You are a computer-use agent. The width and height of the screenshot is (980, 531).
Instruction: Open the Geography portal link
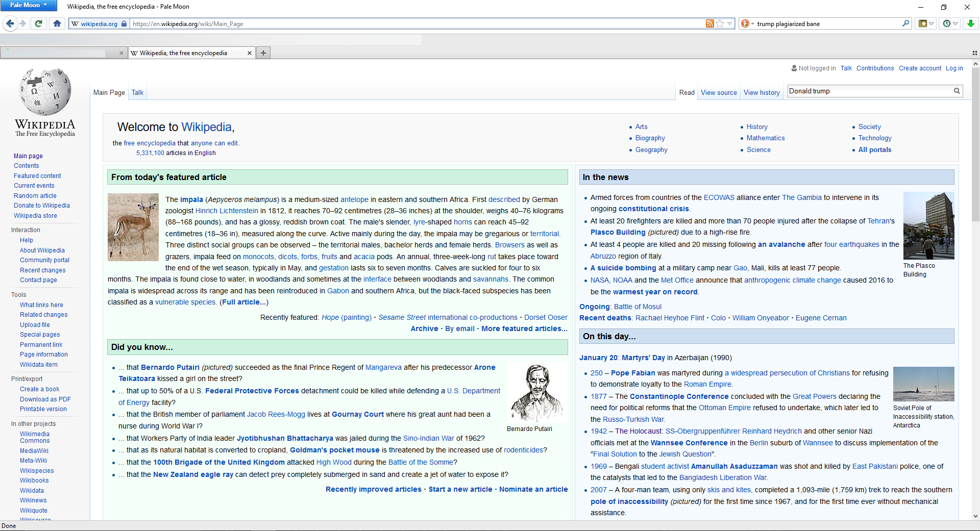click(x=651, y=149)
